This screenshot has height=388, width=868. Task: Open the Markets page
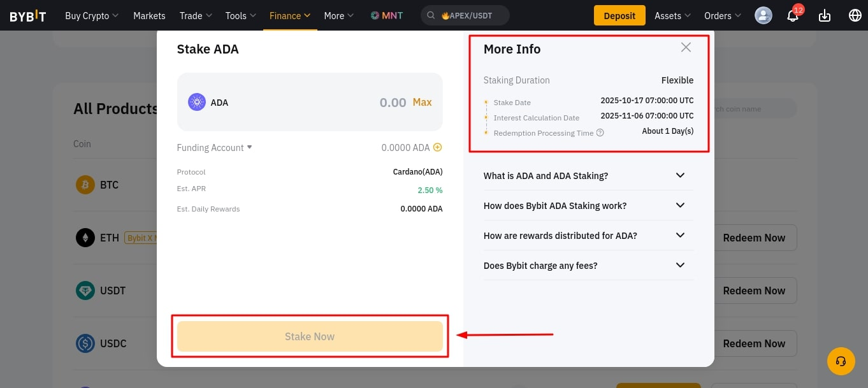[149, 16]
